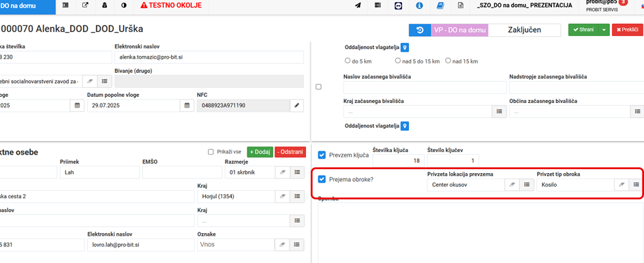Open list picker for Privzeta lokacija prevzema
The image size is (644, 263).
[527, 185]
